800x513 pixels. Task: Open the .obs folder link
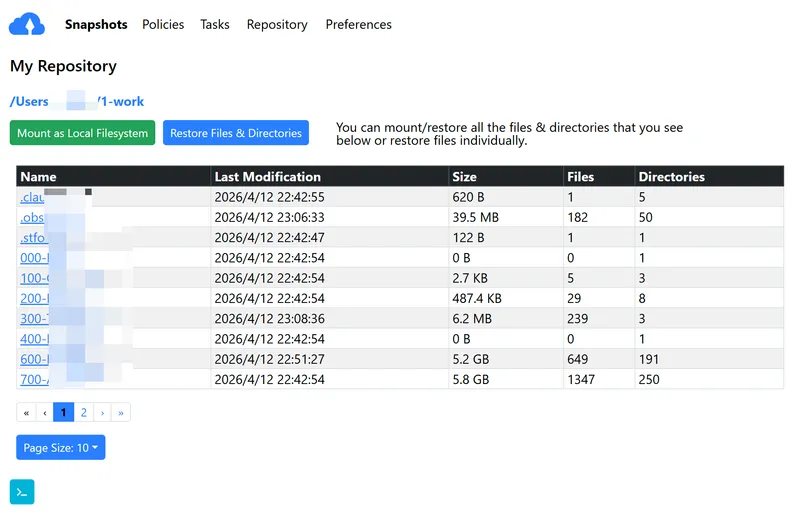32,217
